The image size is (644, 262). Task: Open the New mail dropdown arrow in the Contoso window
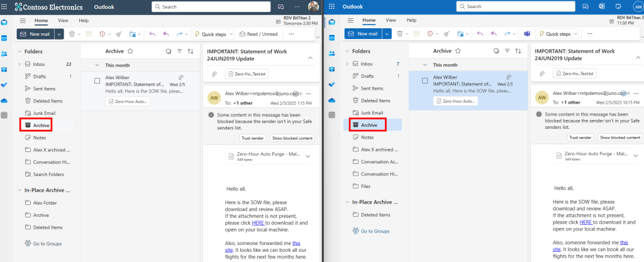[59, 34]
